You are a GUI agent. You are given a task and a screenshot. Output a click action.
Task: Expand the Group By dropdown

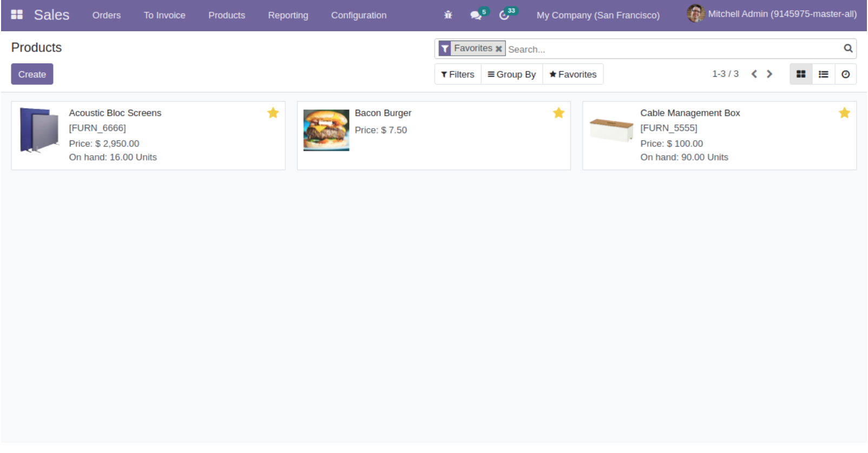[511, 74]
